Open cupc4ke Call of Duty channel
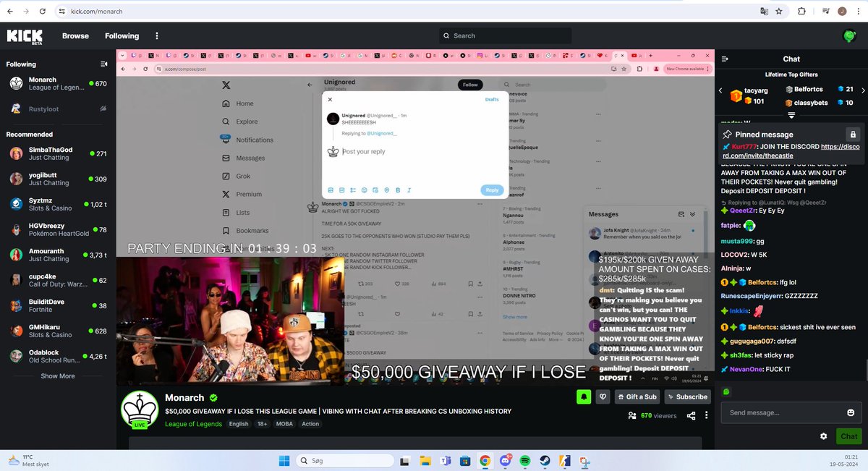 pos(58,280)
